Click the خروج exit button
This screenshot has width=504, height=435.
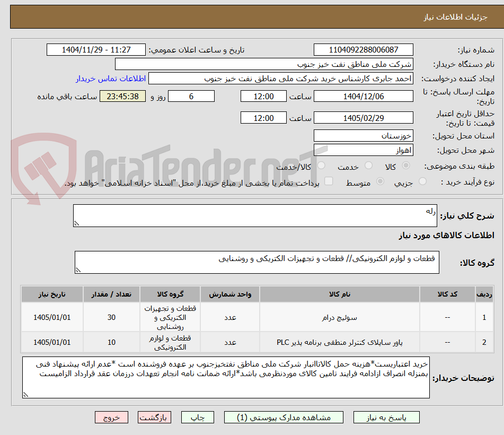111,417
